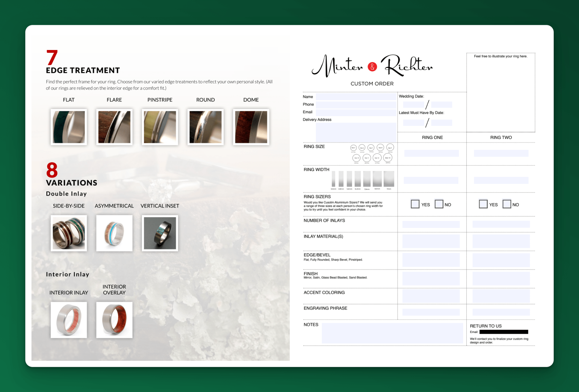Check NO for Ring One sizers
579x392 pixels.
pos(439,204)
